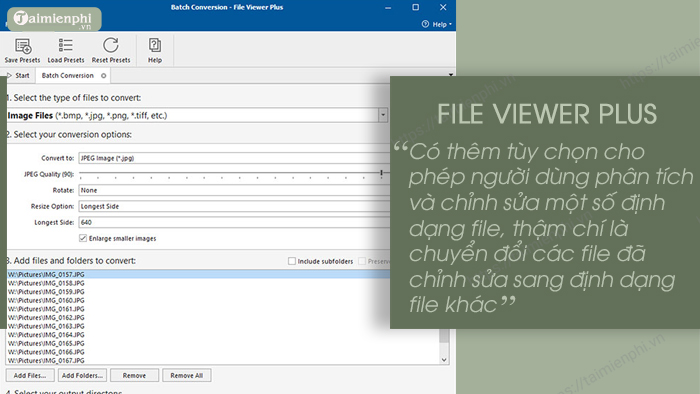The image size is (700, 394).
Task: Open the tab list dropdown arrow
Action: (x=451, y=75)
